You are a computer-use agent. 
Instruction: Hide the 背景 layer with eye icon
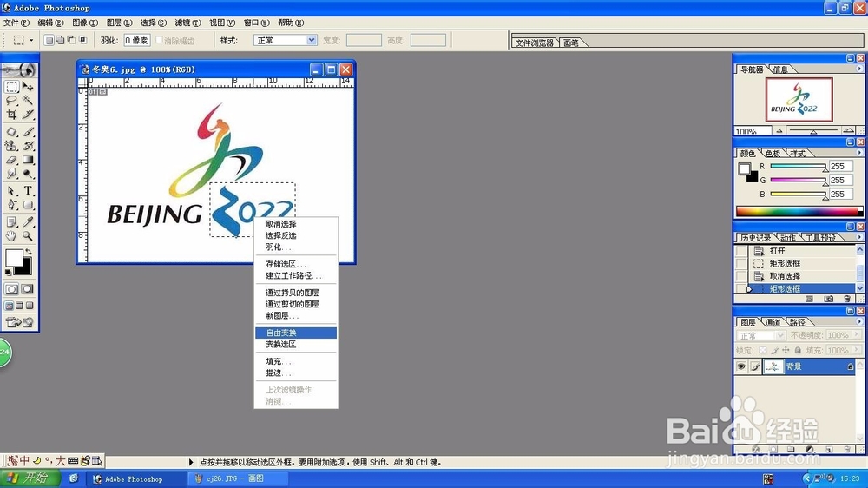tap(741, 366)
